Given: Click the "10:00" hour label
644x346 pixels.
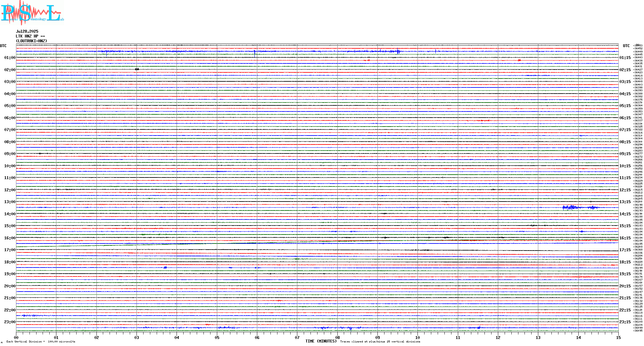Looking at the screenshot, I should pyautogui.click(x=10, y=166).
